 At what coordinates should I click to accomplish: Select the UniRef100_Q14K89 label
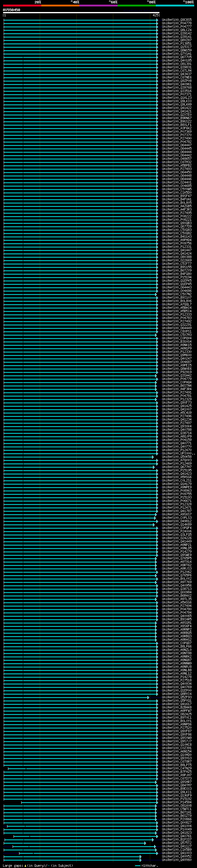point(176,525)
